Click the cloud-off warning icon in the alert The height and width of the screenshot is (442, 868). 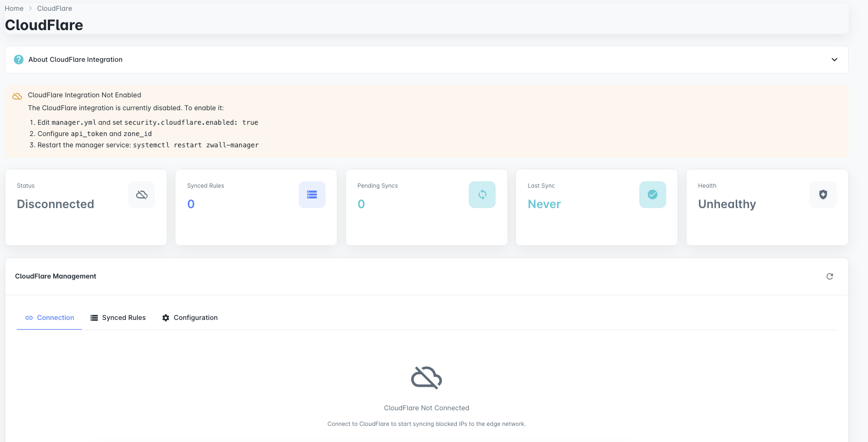[17, 96]
